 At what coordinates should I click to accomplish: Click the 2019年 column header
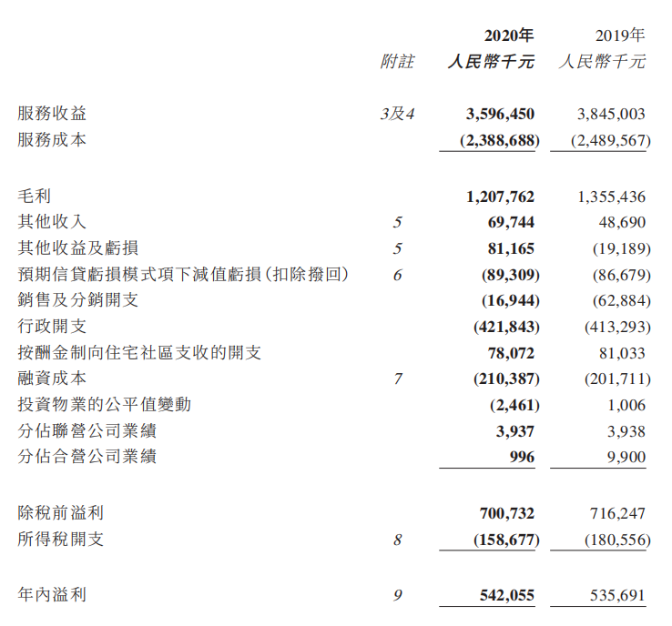click(x=619, y=36)
